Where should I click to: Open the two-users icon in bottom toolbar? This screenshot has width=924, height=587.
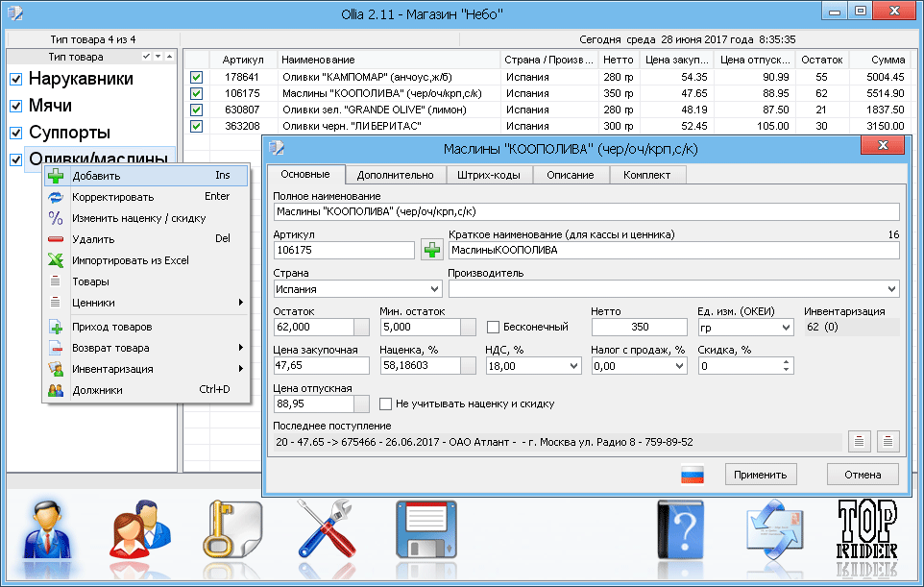point(140,530)
